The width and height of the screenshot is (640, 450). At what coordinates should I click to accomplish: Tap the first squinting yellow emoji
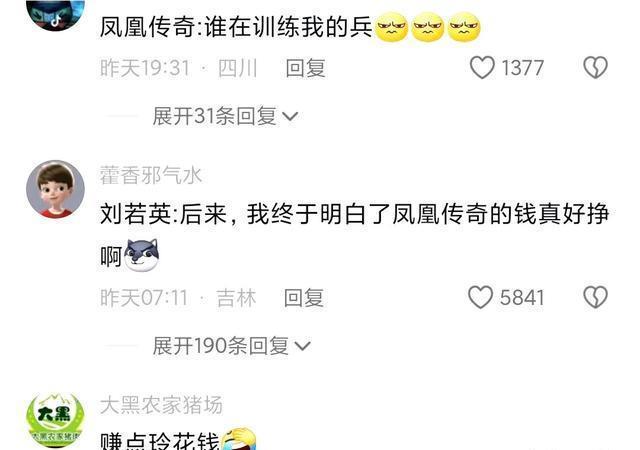point(391,27)
